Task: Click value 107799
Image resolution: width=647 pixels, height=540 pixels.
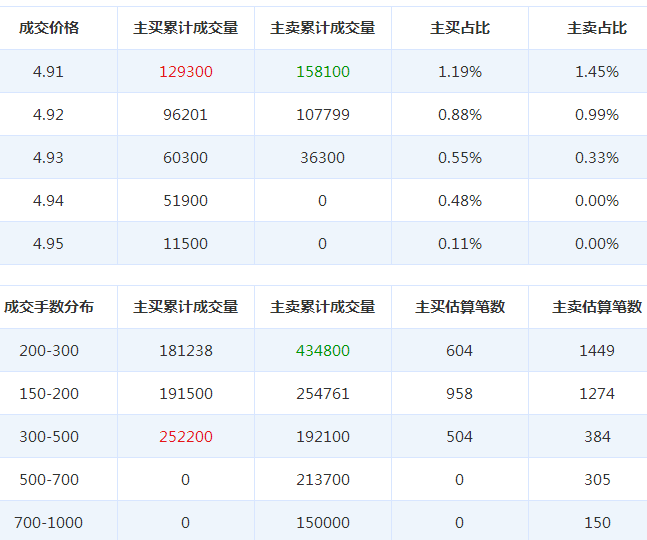Action: pos(323,115)
